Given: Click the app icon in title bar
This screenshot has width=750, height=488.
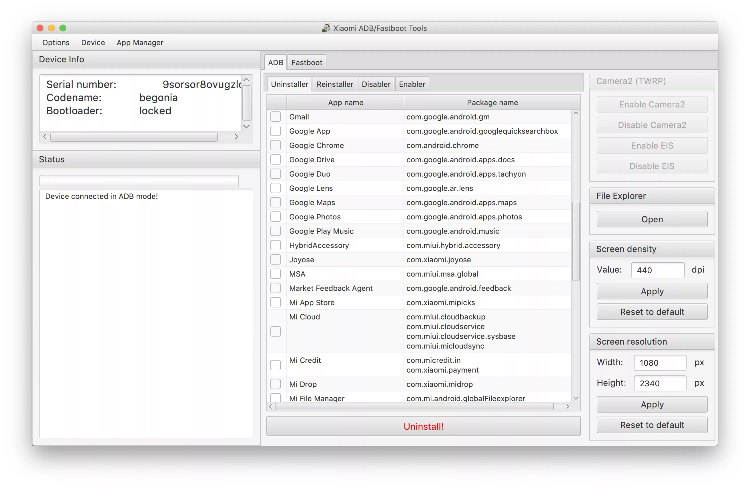Looking at the screenshot, I should click(326, 28).
